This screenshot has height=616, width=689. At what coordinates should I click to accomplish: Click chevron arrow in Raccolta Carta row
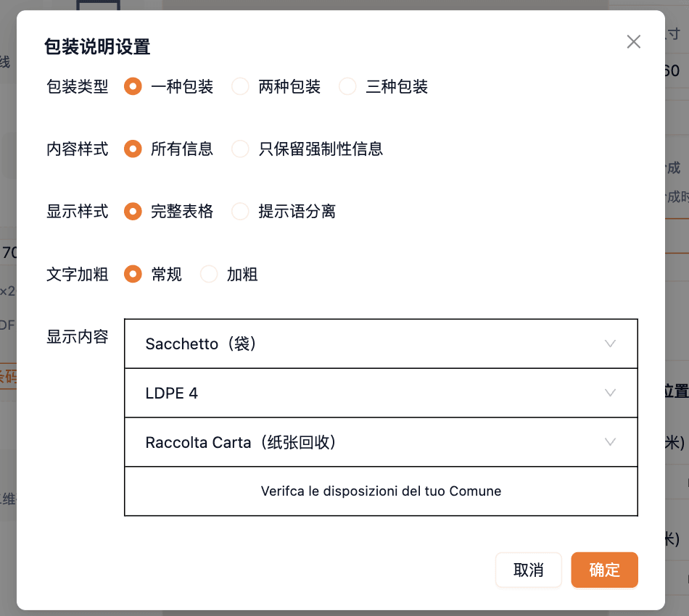click(610, 441)
